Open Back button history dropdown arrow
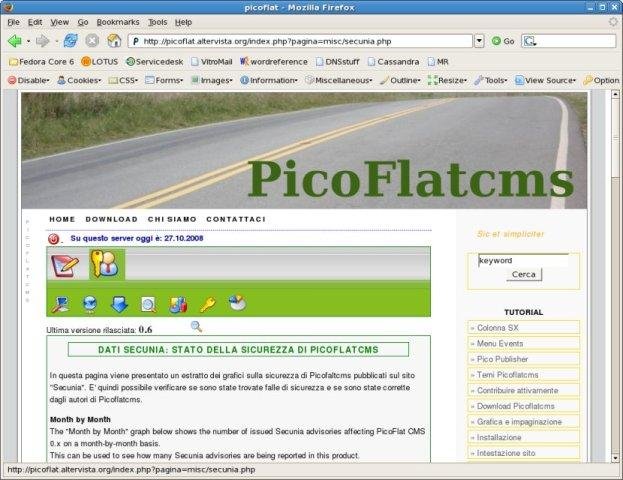This screenshot has width=623, height=480. pyautogui.click(x=28, y=41)
